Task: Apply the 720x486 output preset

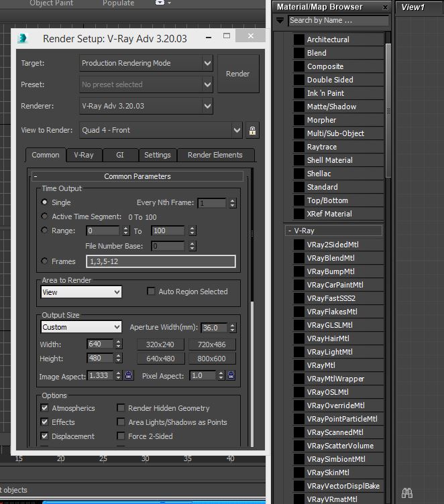Action: coord(212,344)
